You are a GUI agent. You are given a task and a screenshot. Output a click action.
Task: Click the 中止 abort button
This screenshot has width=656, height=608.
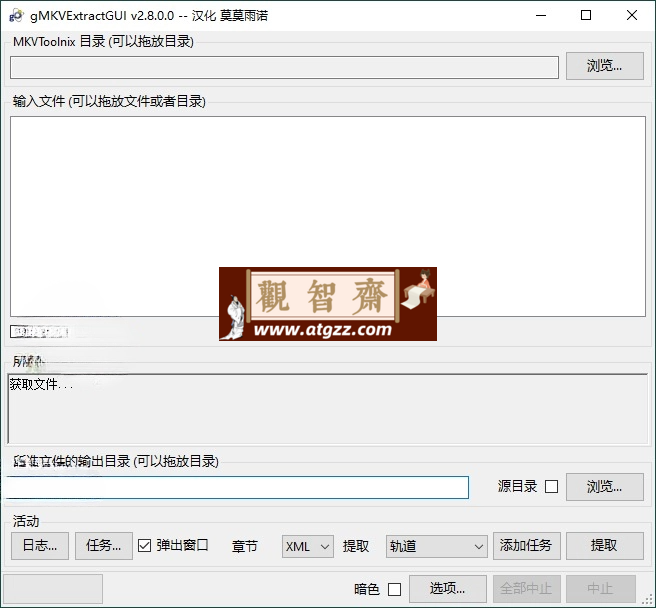[601, 589]
